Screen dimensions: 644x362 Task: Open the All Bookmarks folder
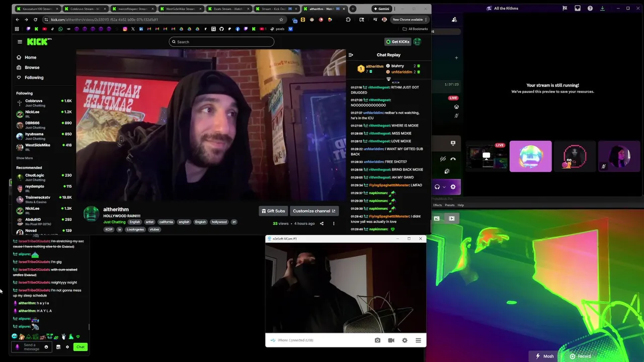click(415, 29)
